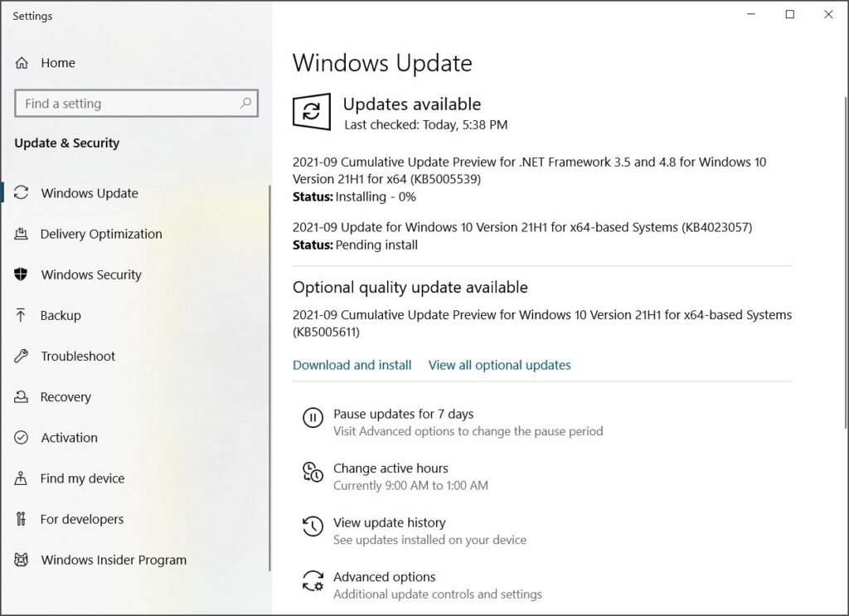Click the Troubleshoot wrench icon
The height and width of the screenshot is (616, 849).
point(21,357)
